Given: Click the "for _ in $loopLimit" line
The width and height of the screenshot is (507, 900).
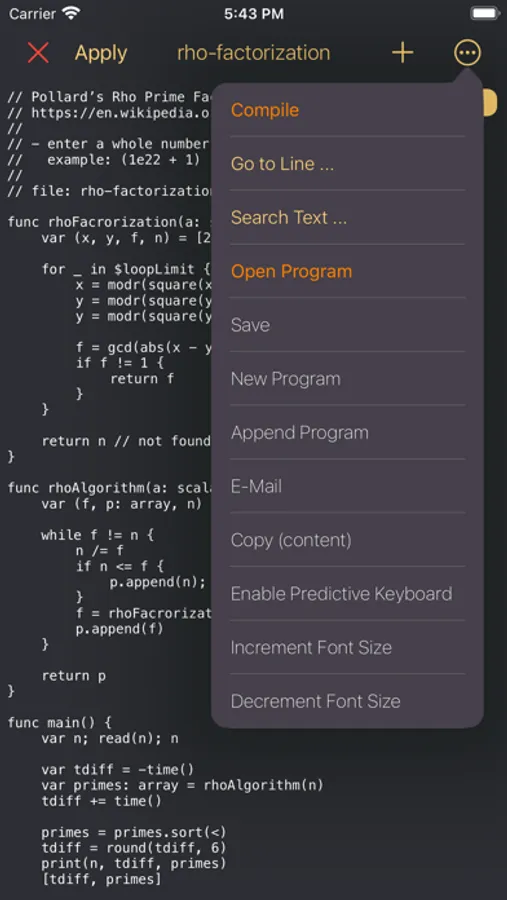Looking at the screenshot, I should [126, 269].
